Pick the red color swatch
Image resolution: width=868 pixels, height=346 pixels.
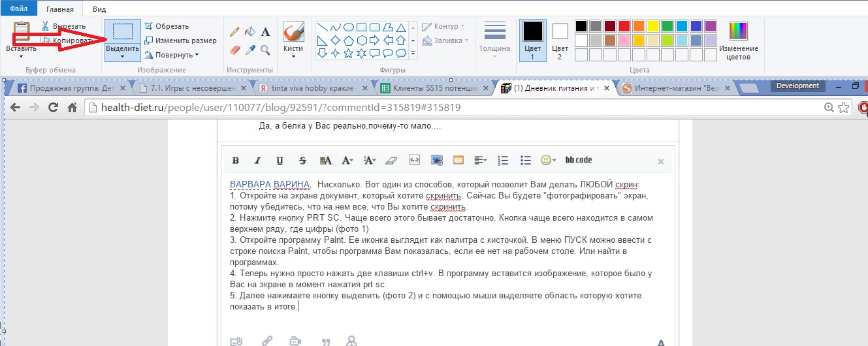click(624, 26)
